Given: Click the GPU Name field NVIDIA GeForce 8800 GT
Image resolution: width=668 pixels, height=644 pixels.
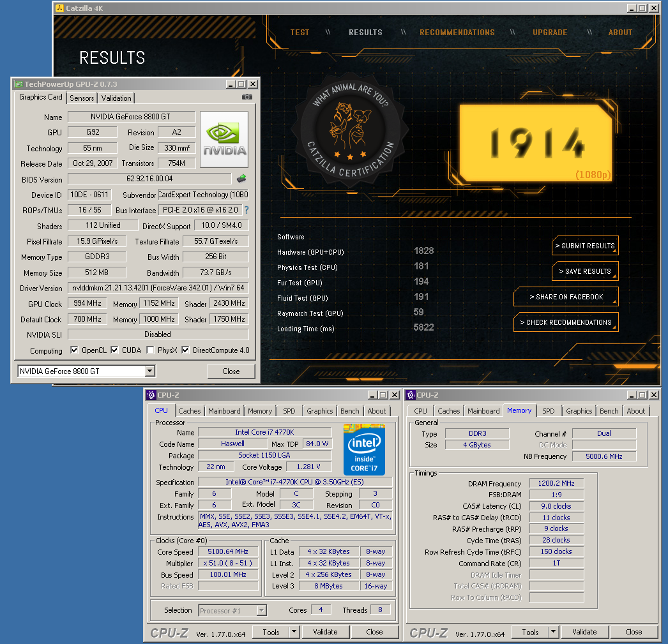Looking at the screenshot, I should 132,117.
